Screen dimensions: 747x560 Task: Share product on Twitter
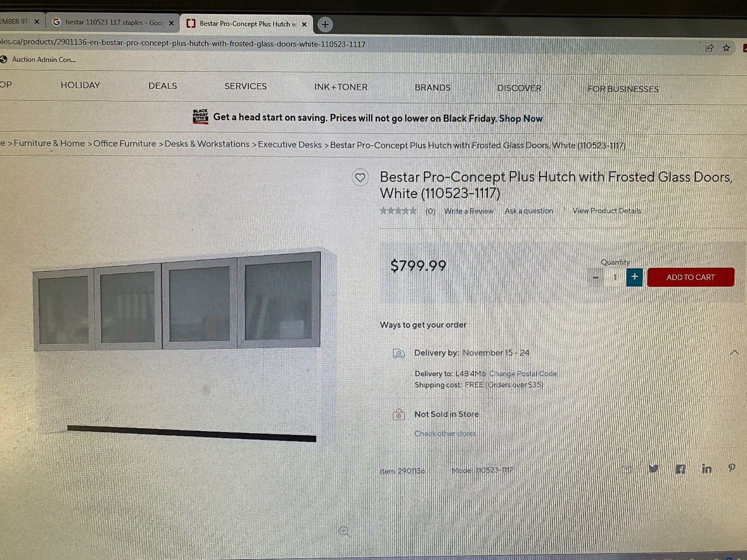pos(653,469)
